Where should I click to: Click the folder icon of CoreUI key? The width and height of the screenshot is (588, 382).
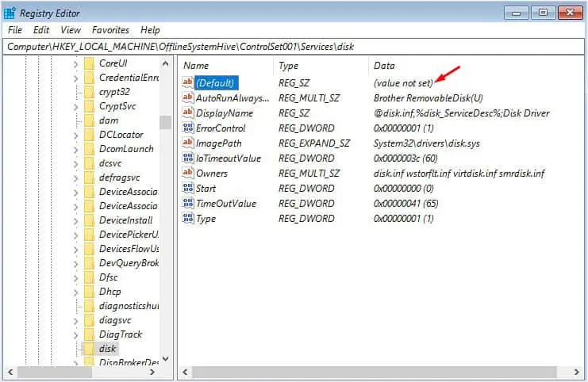tap(89, 63)
